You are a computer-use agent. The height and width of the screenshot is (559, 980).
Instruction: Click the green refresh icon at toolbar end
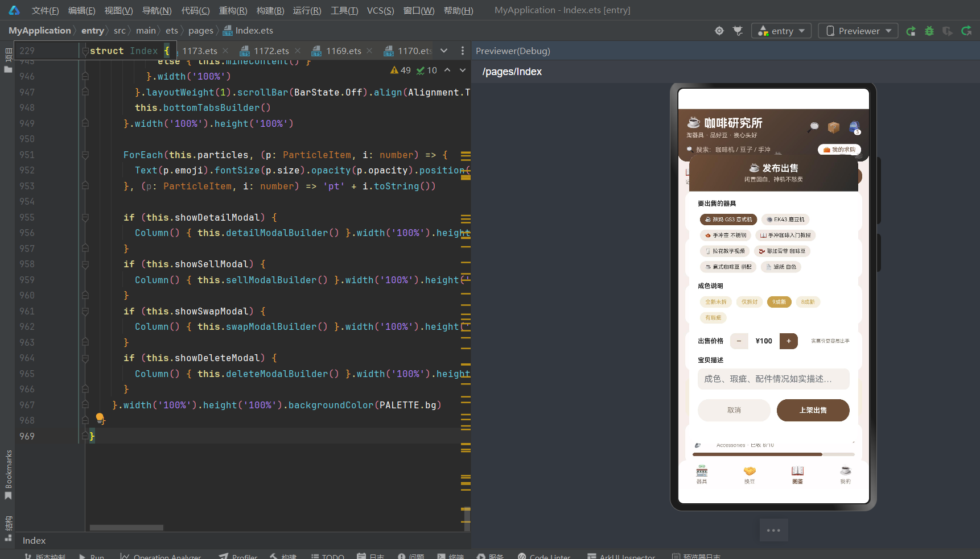pyautogui.click(x=966, y=31)
